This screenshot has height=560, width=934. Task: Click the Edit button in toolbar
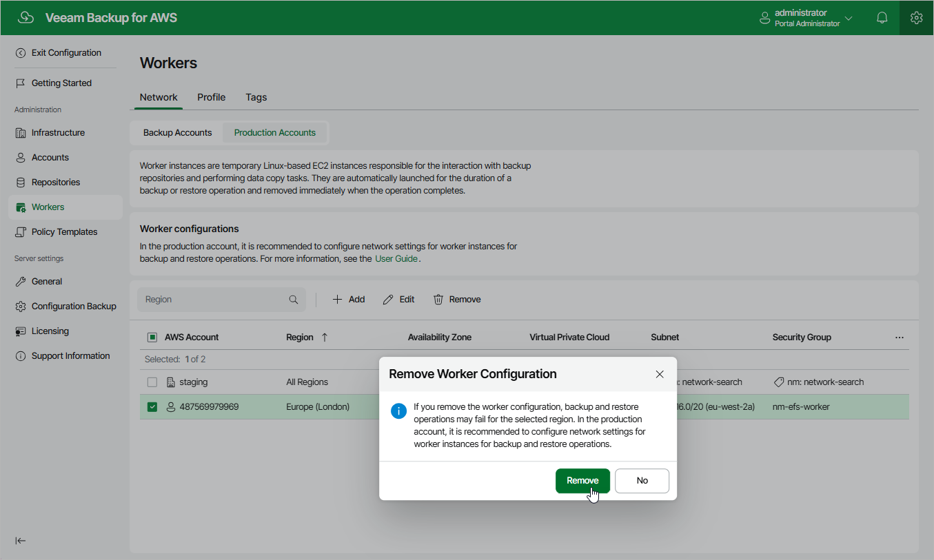point(399,300)
